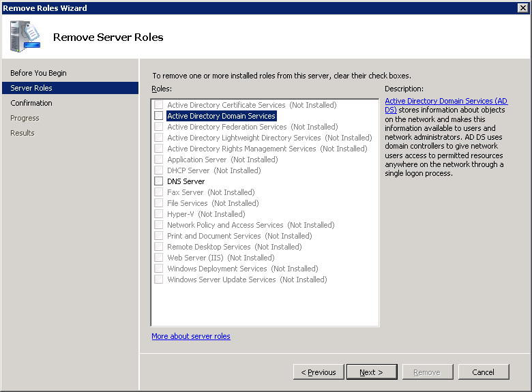Viewport: 532px width, 392px height.
Task: Click the Hyper-V checkbox
Action: tap(158, 213)
